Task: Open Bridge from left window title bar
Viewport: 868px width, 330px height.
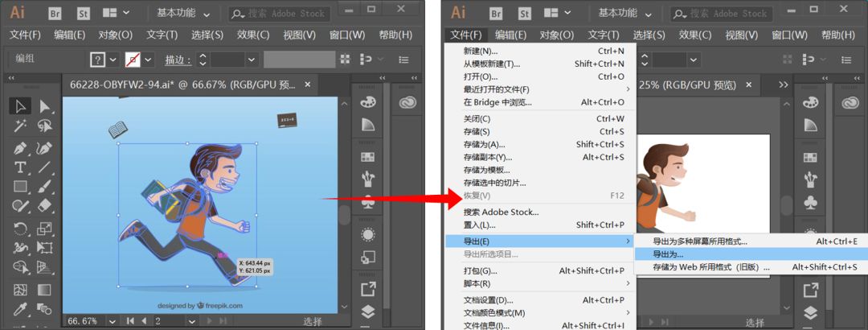Action: [55, 14]
